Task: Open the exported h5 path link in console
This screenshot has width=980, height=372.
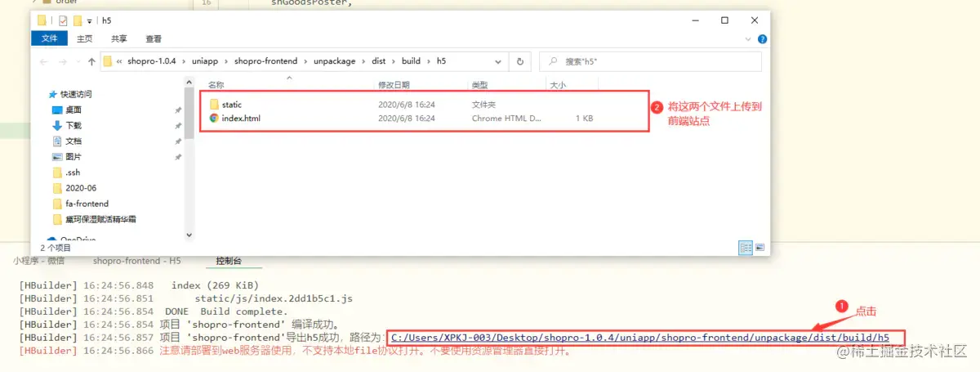Action: tap(640, 337)
